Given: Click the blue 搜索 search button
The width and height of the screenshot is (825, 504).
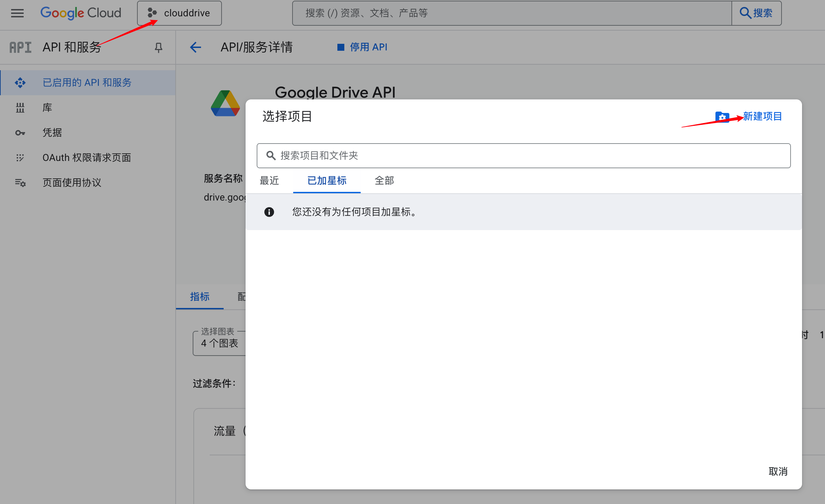Looking at the screenshot, I should tap(756, 13).
